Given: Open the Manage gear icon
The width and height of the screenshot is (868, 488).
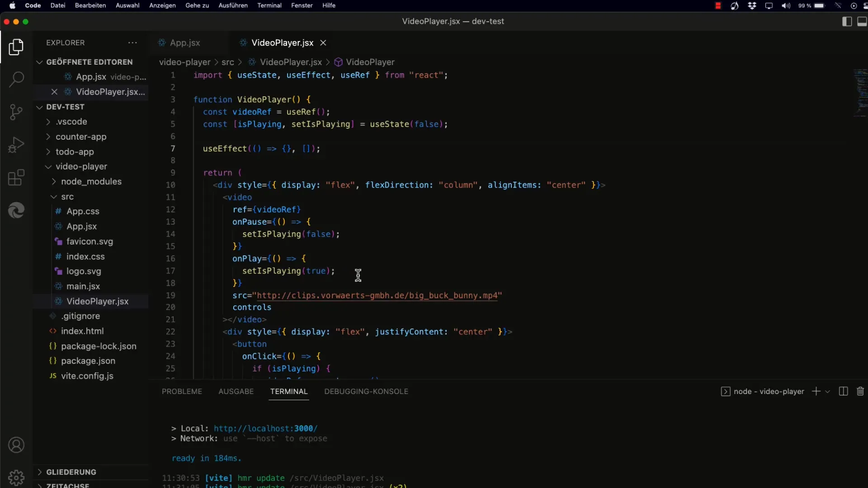Looking at the screenshot, I should (16, 477).
